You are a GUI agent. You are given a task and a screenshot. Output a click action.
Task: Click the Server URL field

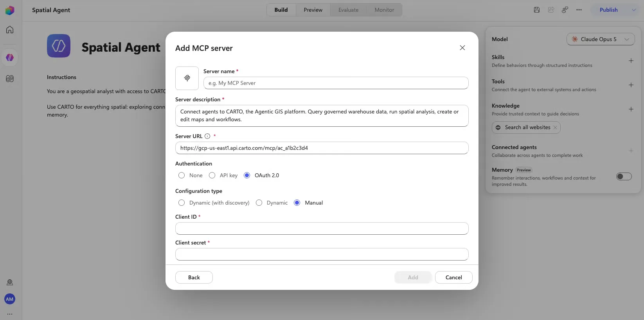coord(322,148)
